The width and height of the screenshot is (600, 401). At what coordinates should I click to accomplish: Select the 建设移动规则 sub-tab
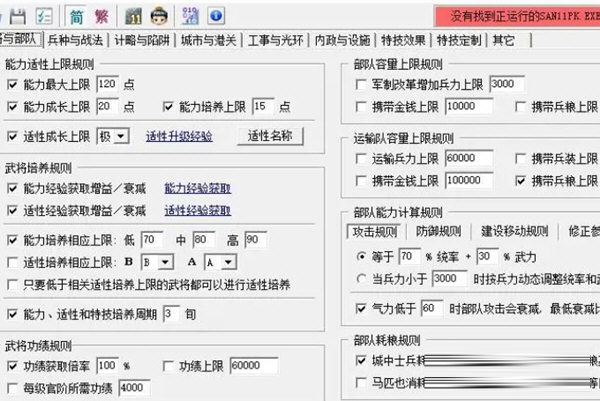click(514, 231)
